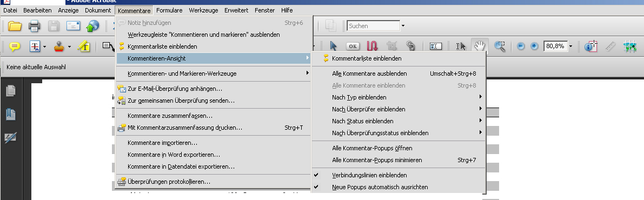
Task: Open the stamp tool dropdown arrow
Action: pyautogui.click(x=69, y=47)
